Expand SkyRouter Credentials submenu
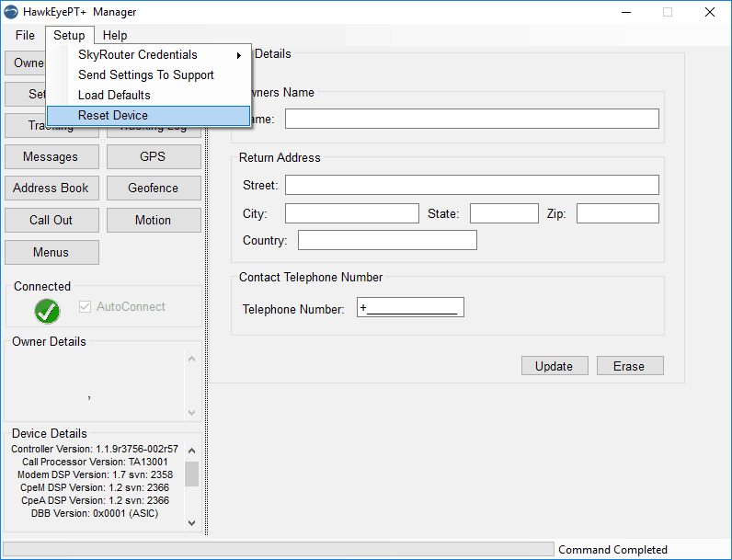This screenshot has height=560, width=732. pos(149,54)
